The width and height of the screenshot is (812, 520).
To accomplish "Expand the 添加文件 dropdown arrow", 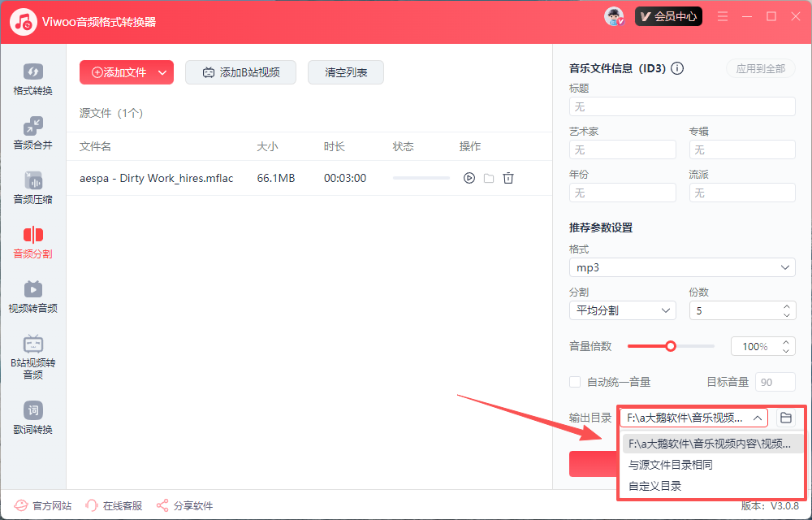I will tap(162, 72).
